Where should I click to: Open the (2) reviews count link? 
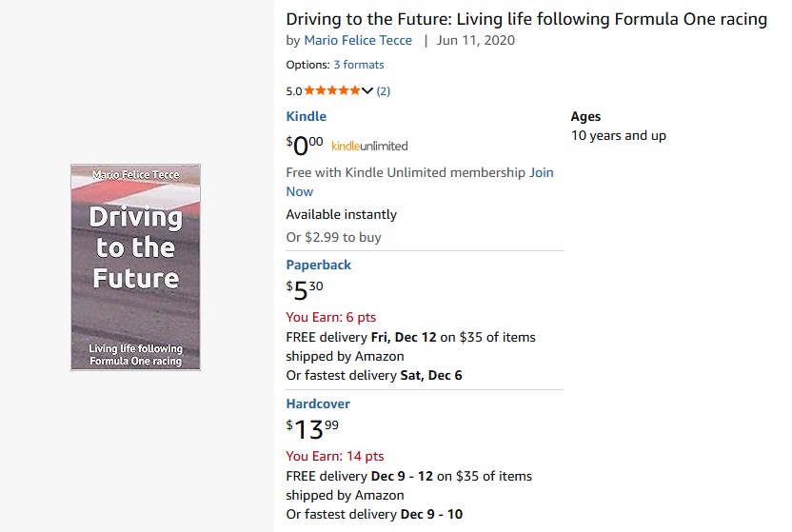coord(384,91)
